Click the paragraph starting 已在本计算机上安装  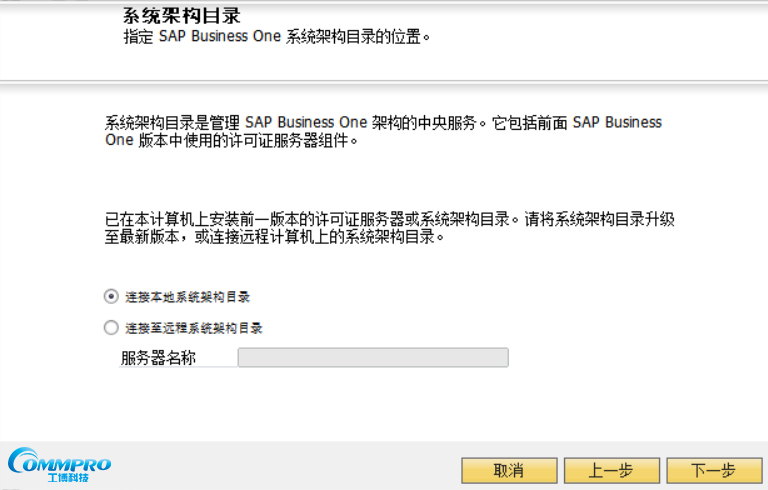(383, 221)
